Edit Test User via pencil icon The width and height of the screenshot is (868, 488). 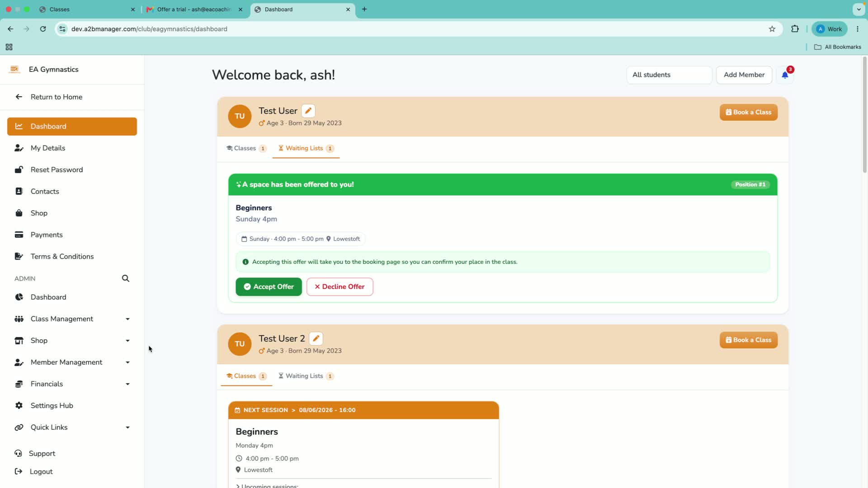point(308,111)
